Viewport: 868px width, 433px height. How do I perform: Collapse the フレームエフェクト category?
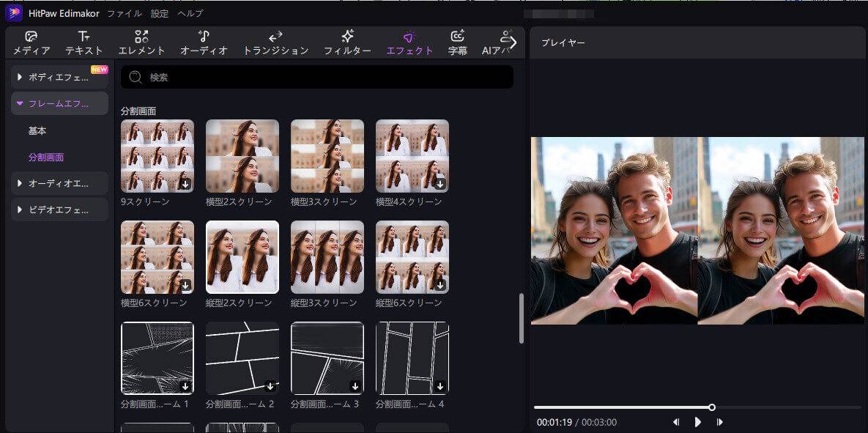pyautogui.click(x=59, y=103)
